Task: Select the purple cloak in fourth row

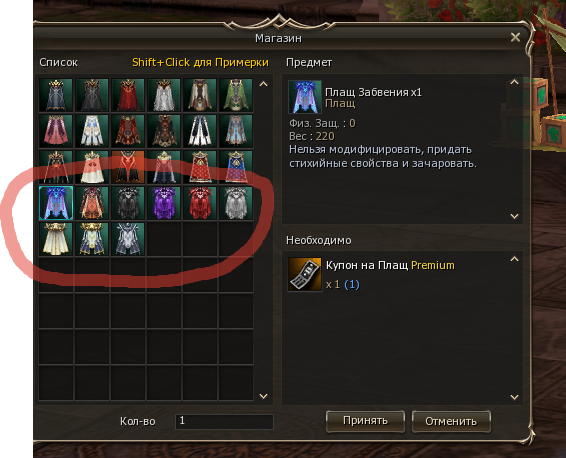Action: (x=164, y=203)
